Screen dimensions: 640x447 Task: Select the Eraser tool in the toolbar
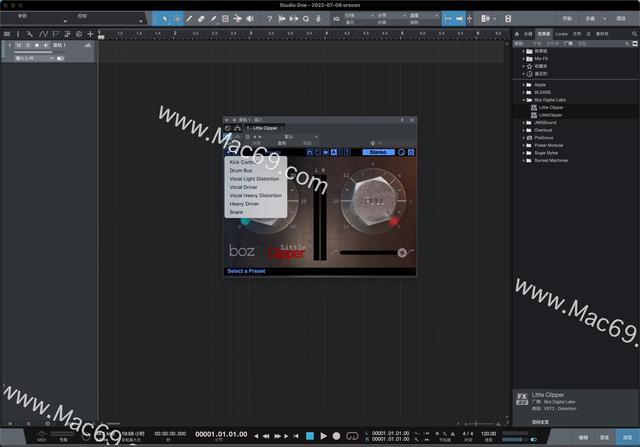pos(201,19)
